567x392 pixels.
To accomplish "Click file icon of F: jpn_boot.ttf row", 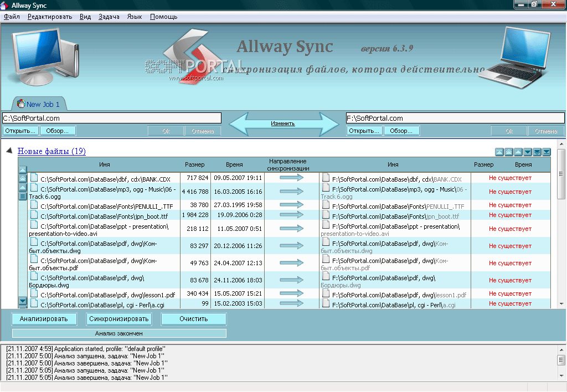I will [326, 214].
